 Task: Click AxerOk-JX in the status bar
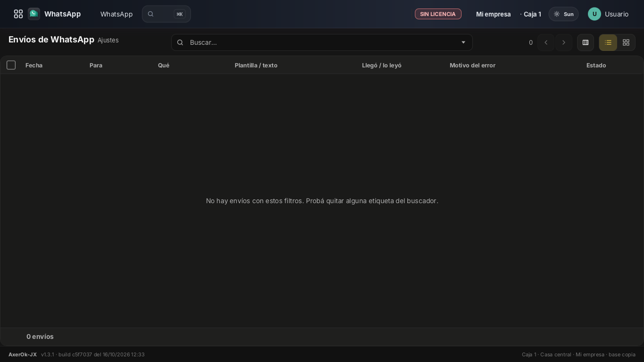[x=23, y=354]
